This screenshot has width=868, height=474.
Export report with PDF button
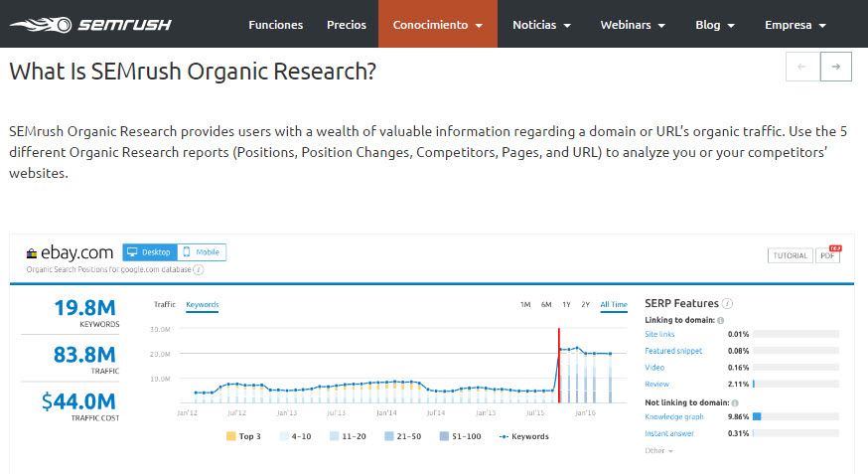827,255
